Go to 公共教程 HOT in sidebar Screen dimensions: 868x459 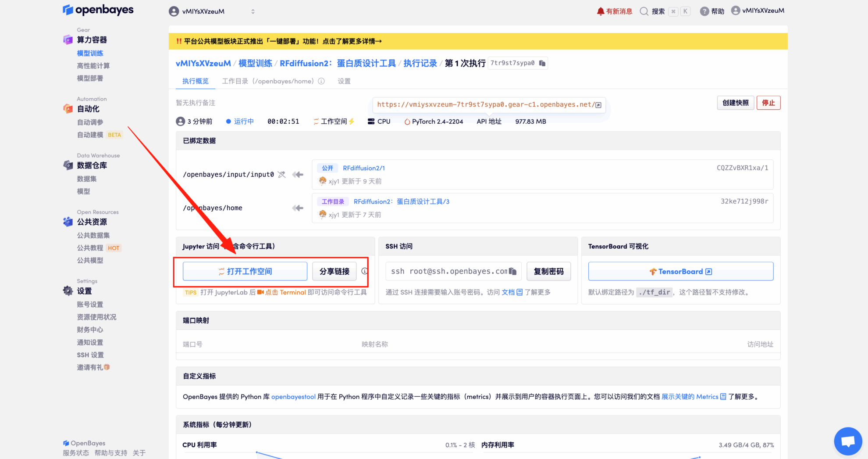click(x=99, y=248)
